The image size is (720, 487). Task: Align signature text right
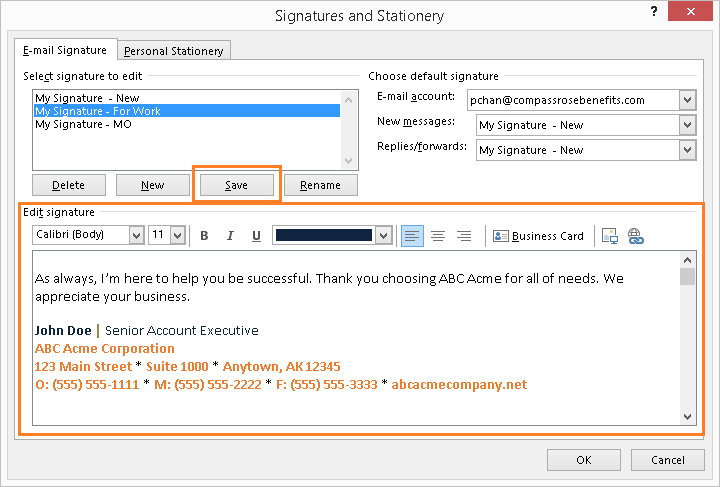tap(464, 236)
